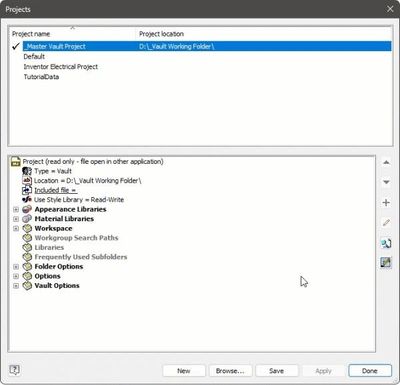Viewport: 400px width, 385px height.
Task: Select the Libraries label
Action: [49, 248]
